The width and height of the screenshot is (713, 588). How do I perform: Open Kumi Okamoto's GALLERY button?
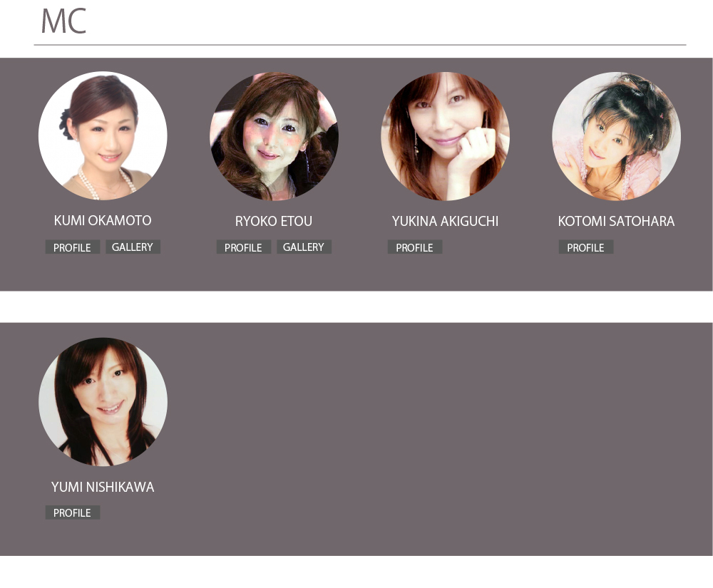tap(133, 247)
